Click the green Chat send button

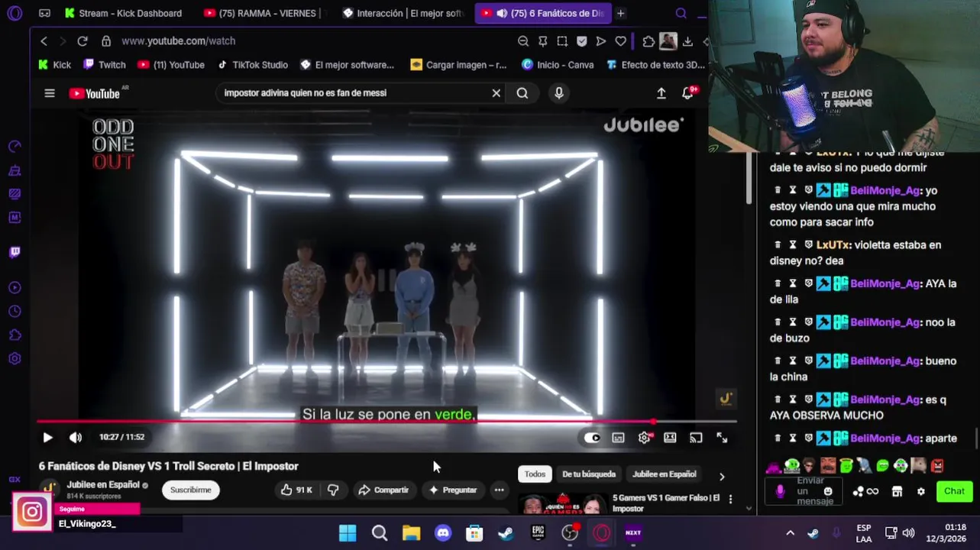pos(954,491)
